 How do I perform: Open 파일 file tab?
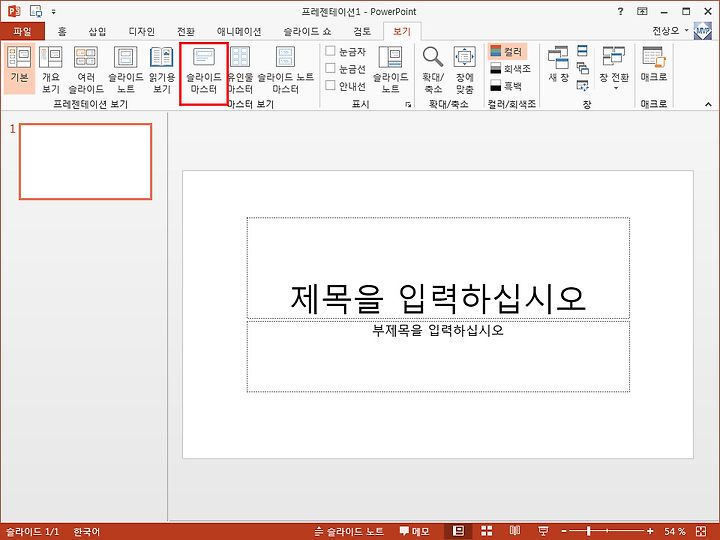[x=22, y=31]
